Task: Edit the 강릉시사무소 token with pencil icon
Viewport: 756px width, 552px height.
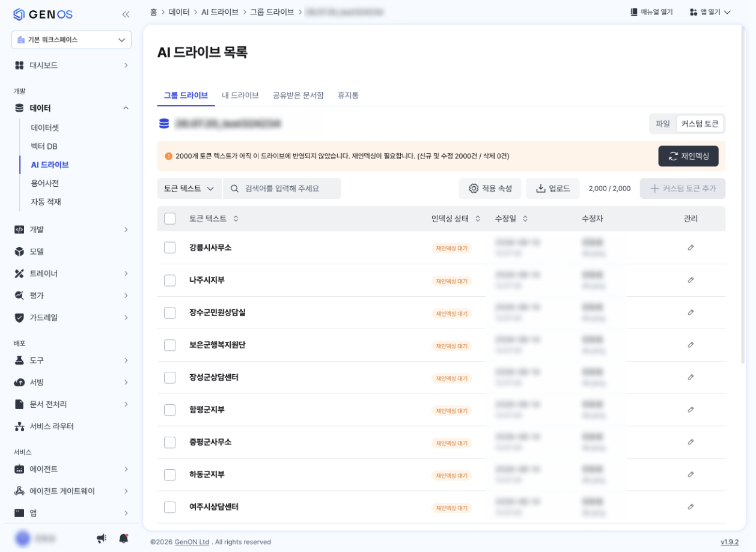Action: 690,247
